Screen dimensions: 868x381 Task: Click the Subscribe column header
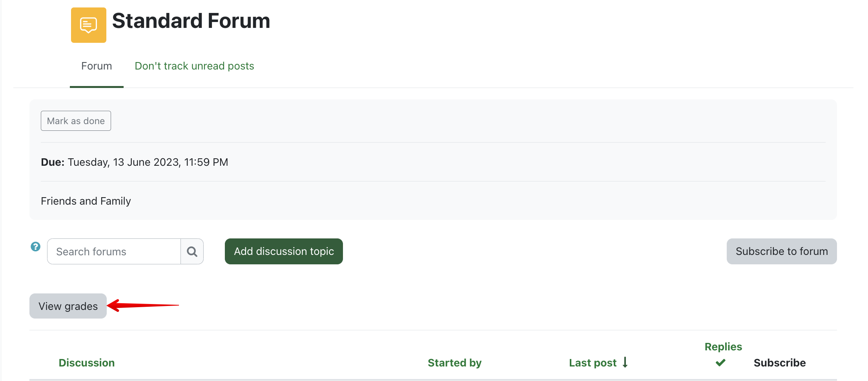779,363
